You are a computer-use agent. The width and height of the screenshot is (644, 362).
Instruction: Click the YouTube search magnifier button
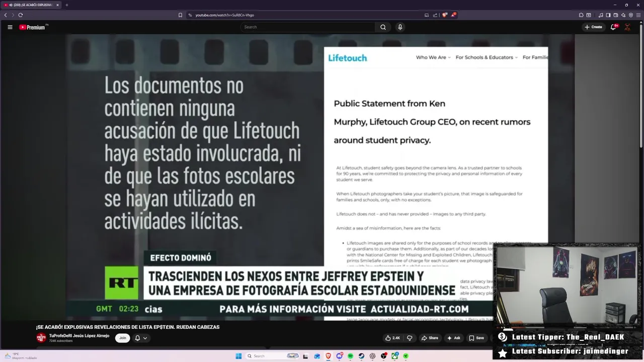click(383, 27)
